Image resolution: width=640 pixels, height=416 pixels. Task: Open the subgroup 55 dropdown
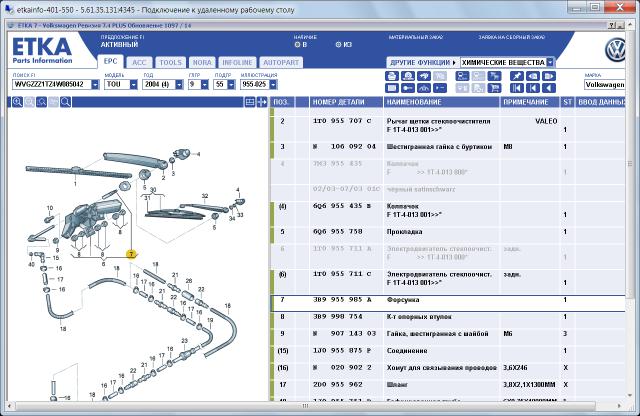(231, 85)
